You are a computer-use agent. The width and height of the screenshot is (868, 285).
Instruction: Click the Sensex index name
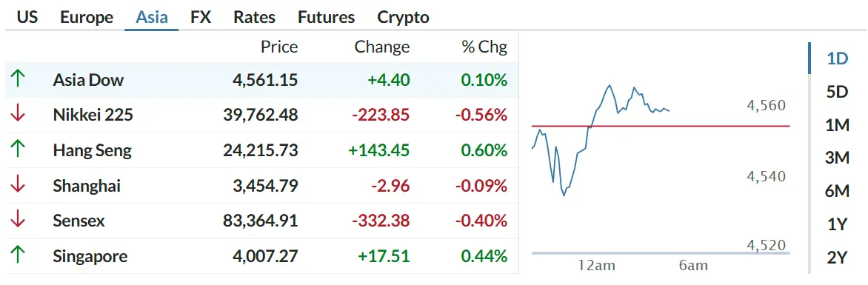coord(79,221)
